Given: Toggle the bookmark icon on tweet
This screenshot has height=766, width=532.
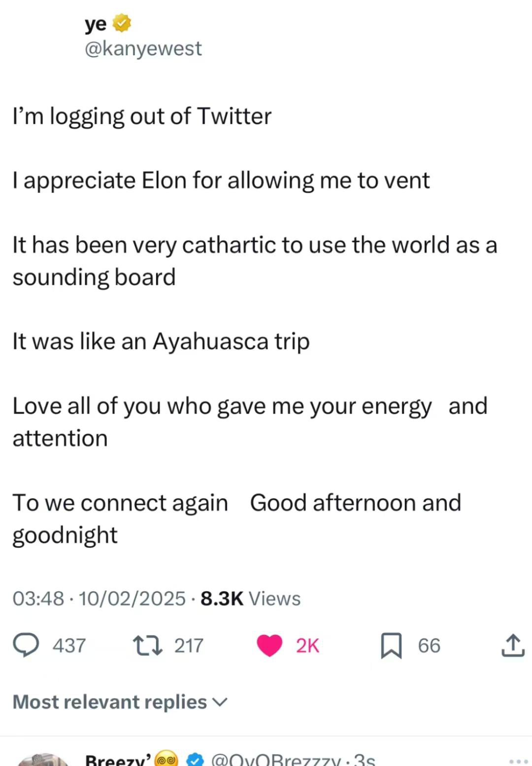Looking at the screenshot, I should 391,646.
